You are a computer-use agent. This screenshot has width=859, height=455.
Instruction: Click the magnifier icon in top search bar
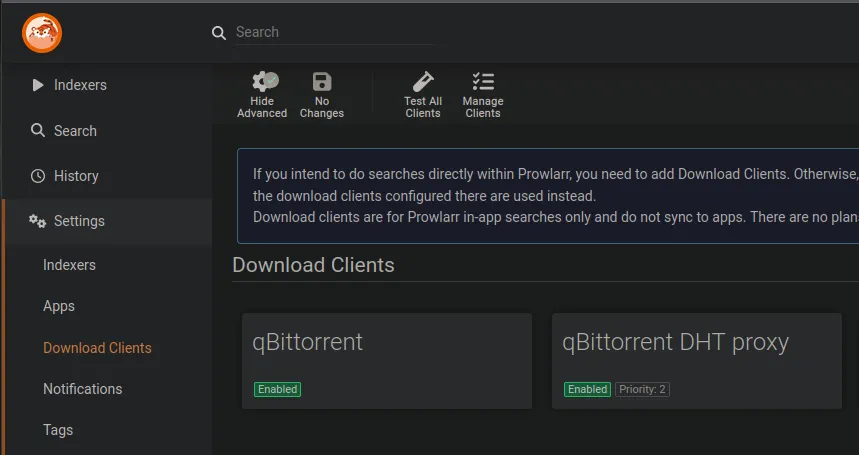[x=219, y=33]
